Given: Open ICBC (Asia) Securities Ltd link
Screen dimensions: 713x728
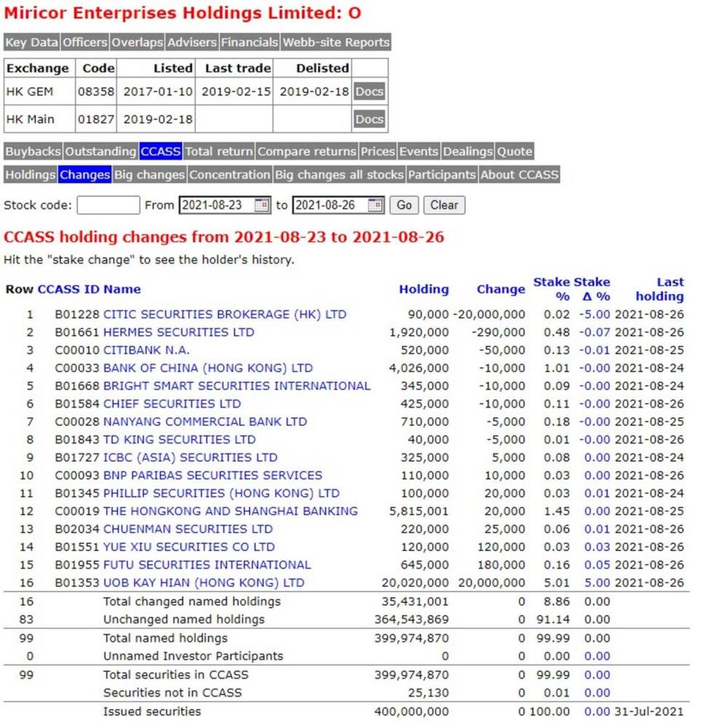Looking at the screenshot, I should [x=190, y=457].
